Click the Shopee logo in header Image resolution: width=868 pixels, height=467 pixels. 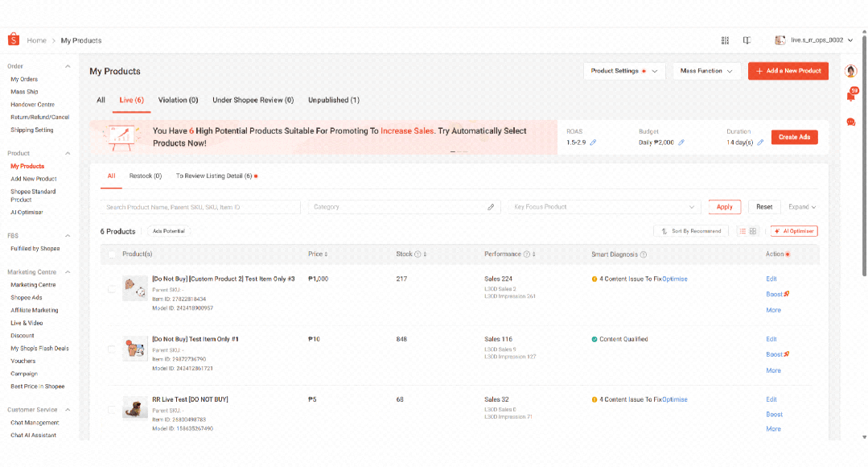tap(14, 39)
